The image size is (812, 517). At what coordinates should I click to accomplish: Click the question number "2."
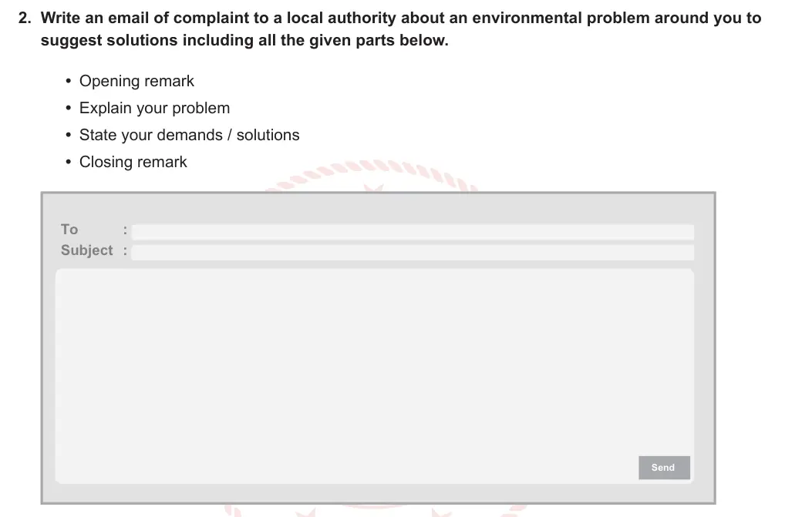[x=25, y=18]
